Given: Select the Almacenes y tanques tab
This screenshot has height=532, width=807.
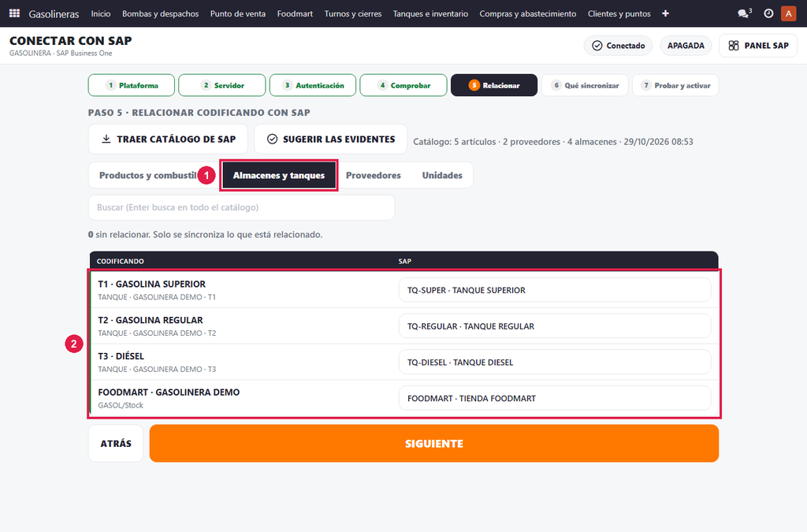Looking at the screenshot, I should point(279,176).
